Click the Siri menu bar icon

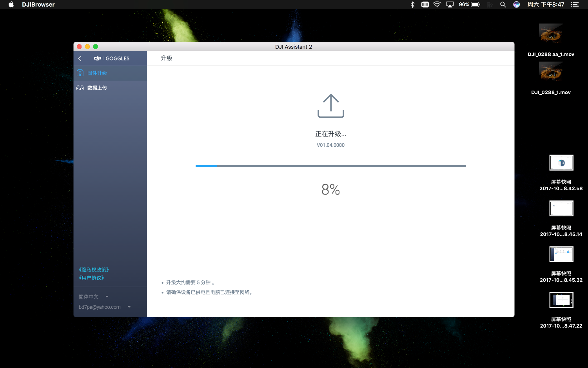coord(517,4)
